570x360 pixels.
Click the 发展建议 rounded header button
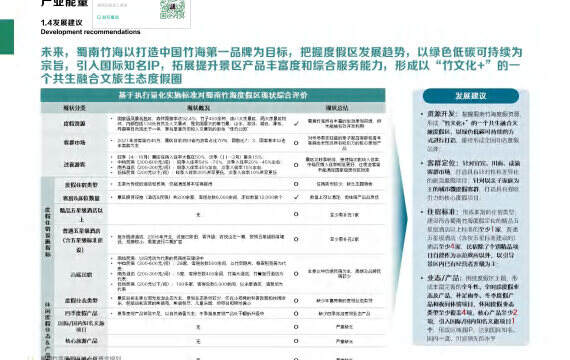coord(471,96)
